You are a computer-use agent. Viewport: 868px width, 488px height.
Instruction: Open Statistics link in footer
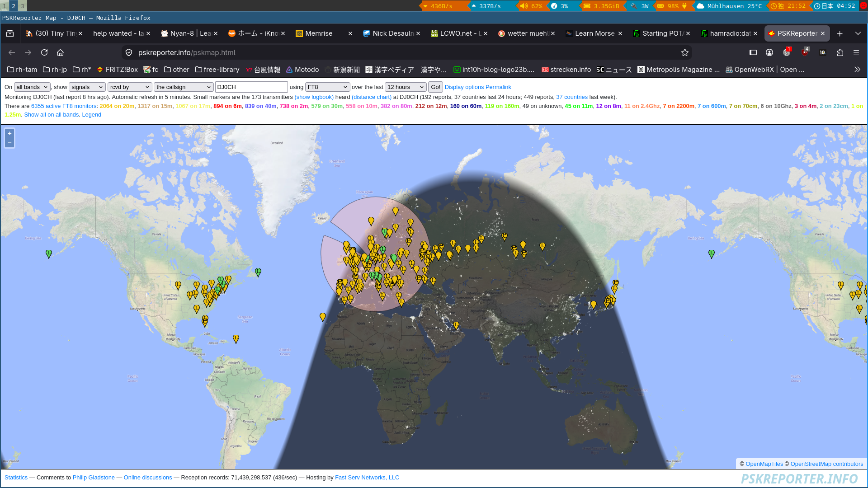tap(16, 478)
